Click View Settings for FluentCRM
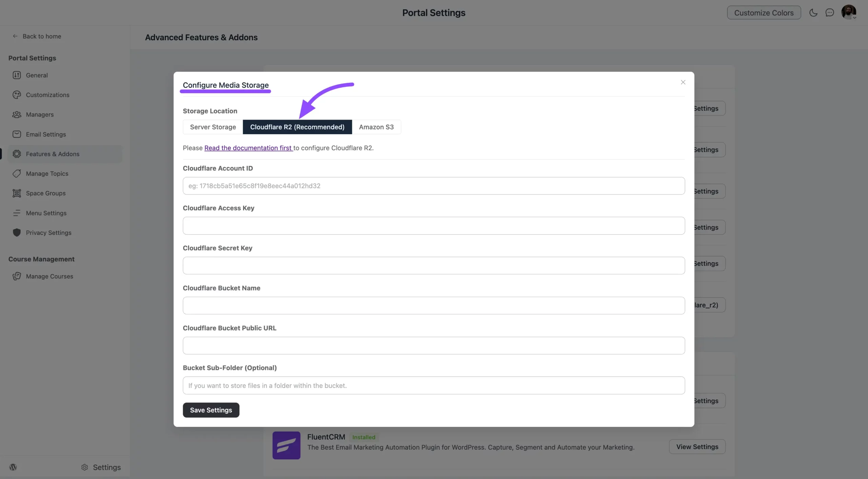The image size is (868, 479). point(697,447)
